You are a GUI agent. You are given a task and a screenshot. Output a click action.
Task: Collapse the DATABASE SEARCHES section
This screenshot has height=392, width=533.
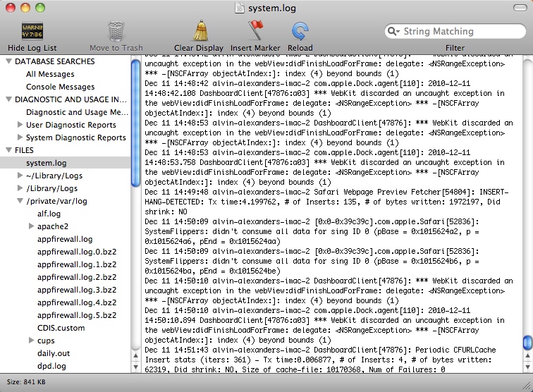pyautogui.click(x=9, y=61)
